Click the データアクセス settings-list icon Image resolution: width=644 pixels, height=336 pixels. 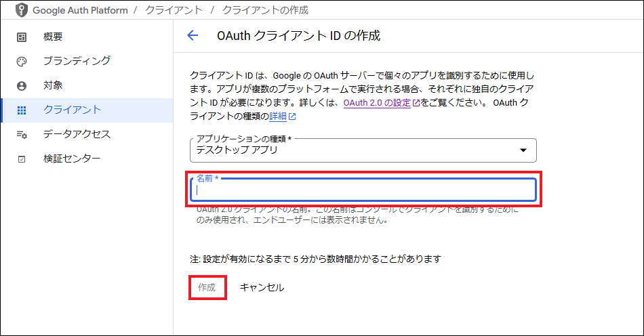[x=22, y=135]
